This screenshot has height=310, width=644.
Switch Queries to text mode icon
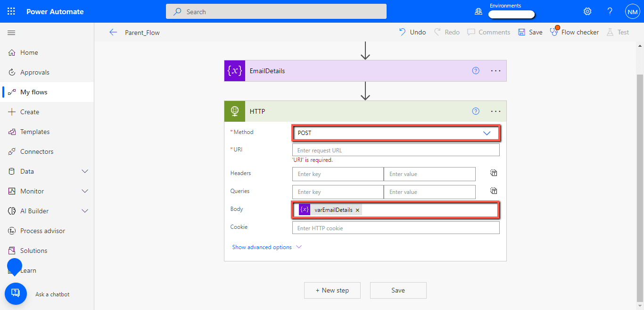coord(494,191)
